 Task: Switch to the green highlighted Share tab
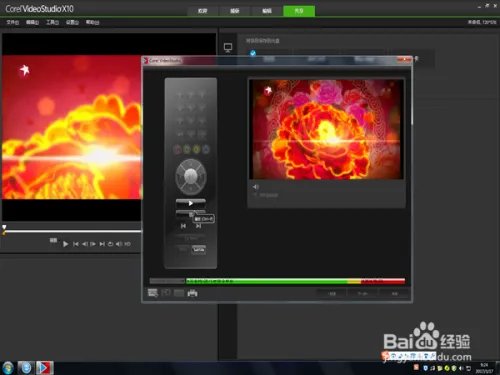pos(299,11)
